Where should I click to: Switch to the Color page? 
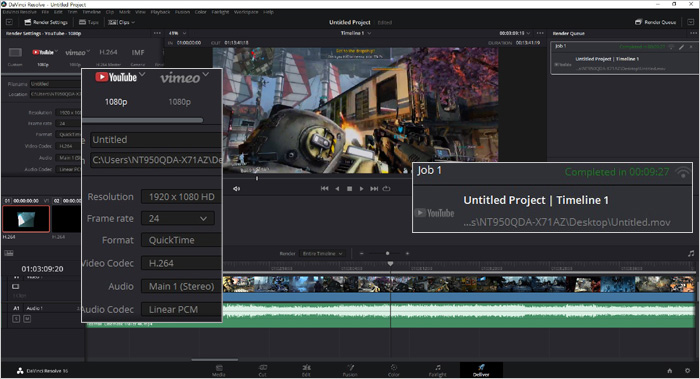(x=394, y=370)
